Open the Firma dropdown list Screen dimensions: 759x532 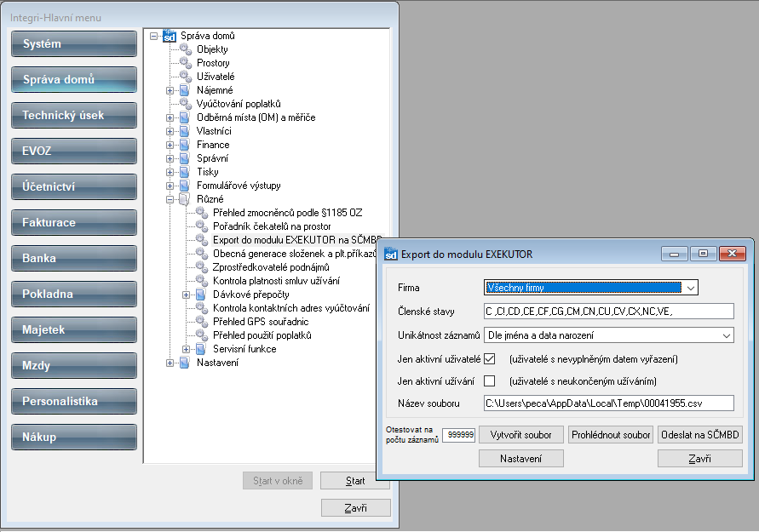click(x=690, y=288)
